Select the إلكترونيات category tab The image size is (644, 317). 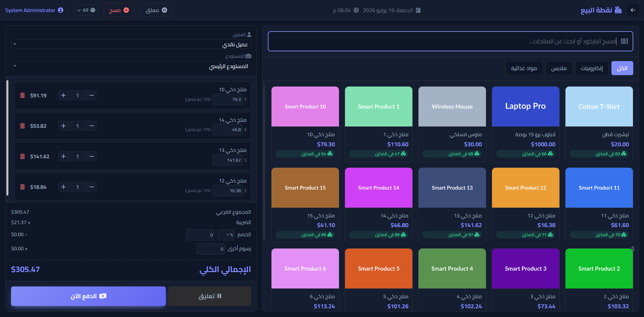click(592, 68)
